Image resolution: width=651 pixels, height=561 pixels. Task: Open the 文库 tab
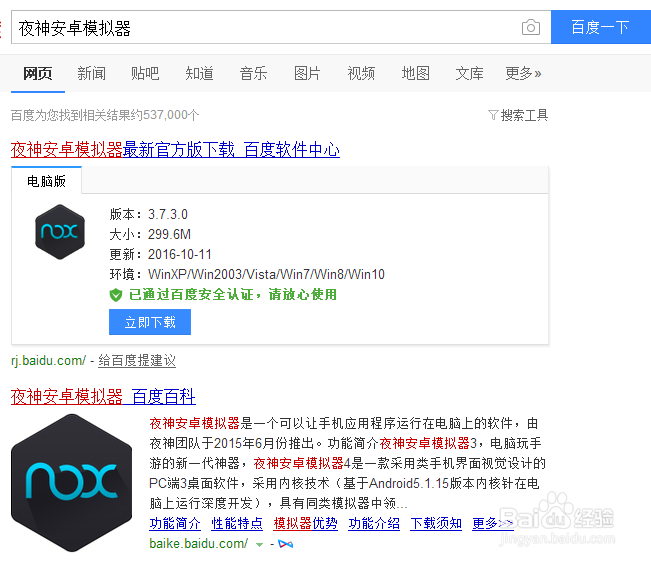[x=469, y=73]
